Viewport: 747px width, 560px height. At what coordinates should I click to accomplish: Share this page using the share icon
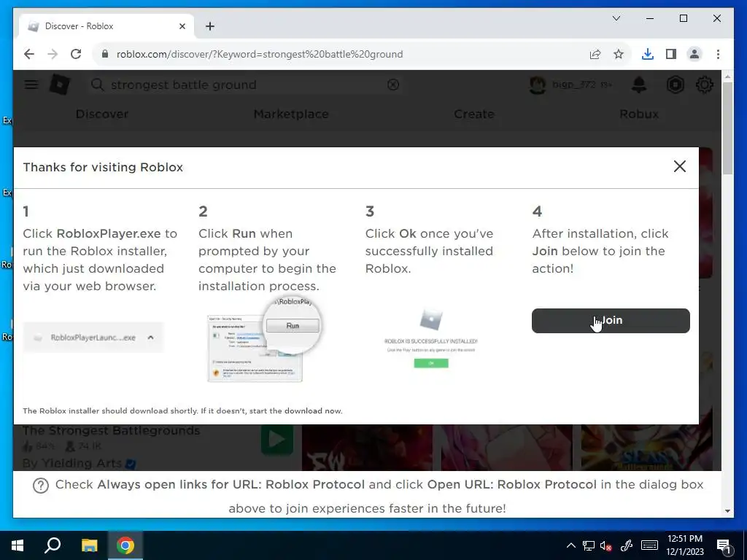click(x=595, y=54)
